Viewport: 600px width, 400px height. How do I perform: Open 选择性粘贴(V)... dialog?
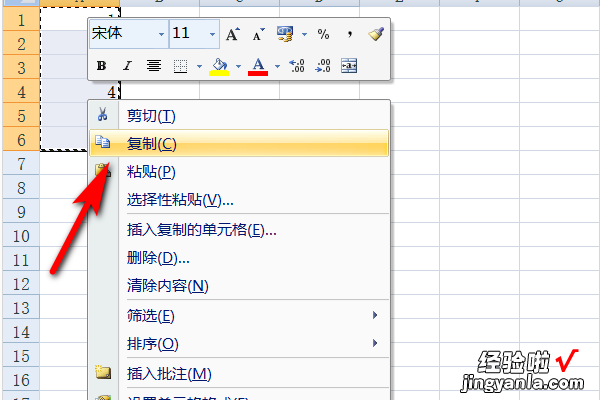tap(239, 199)
